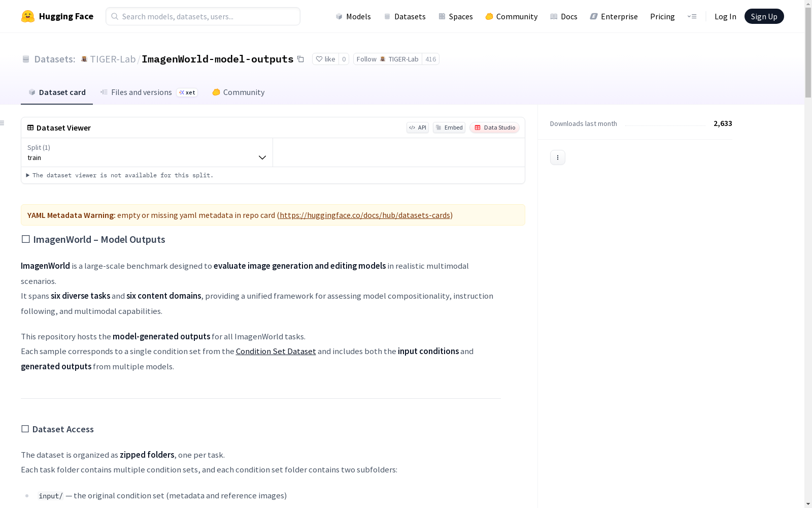Focus the search models and datasets field

pos(203,16)
